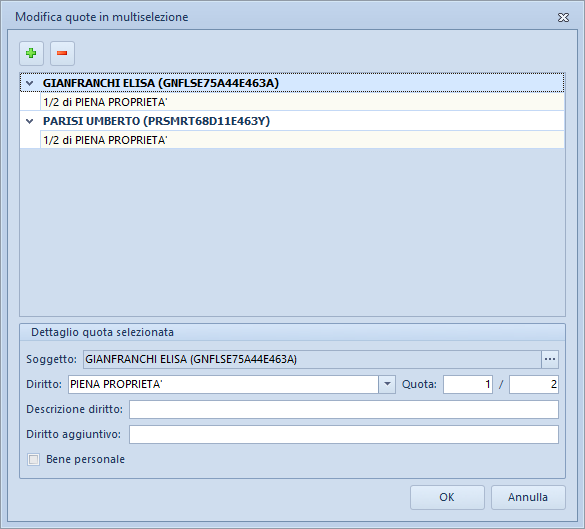This screenshot has width=585, height=529.
Task: Open the Diritto dropdown arrow
Action: [x=387, y=384]
